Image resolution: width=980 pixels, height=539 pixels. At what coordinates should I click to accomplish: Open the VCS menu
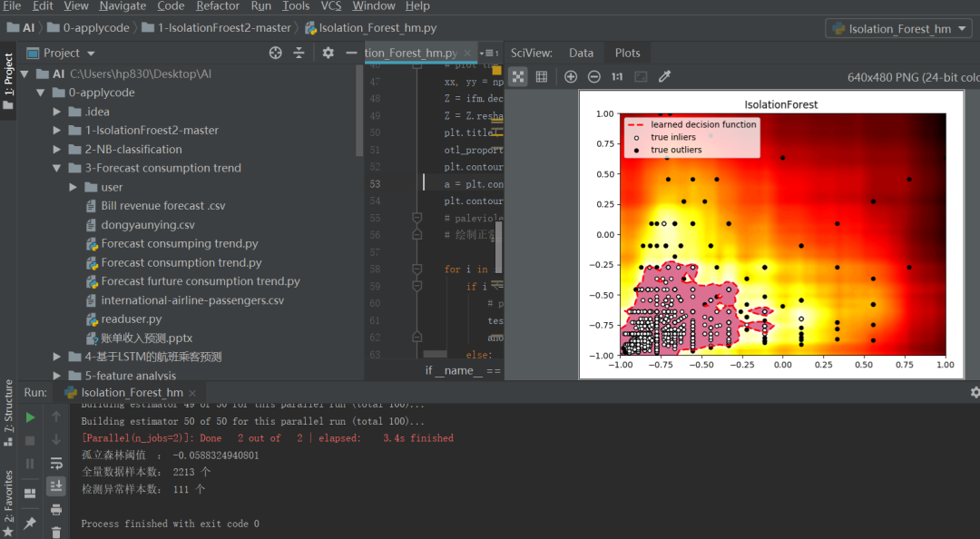[x=331, y=5]
